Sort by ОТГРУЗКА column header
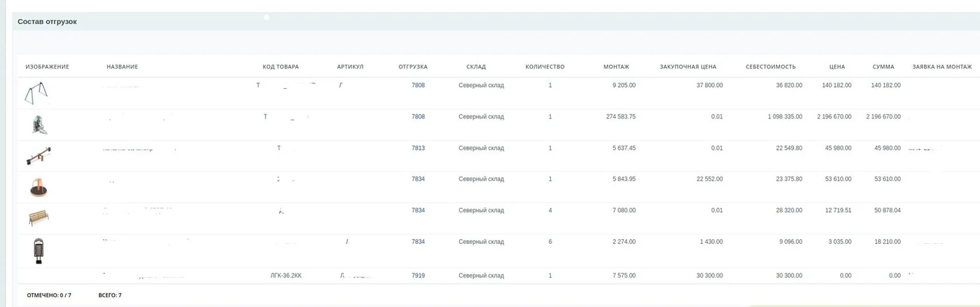Screen dimensions: 980x307 [413, 67]
